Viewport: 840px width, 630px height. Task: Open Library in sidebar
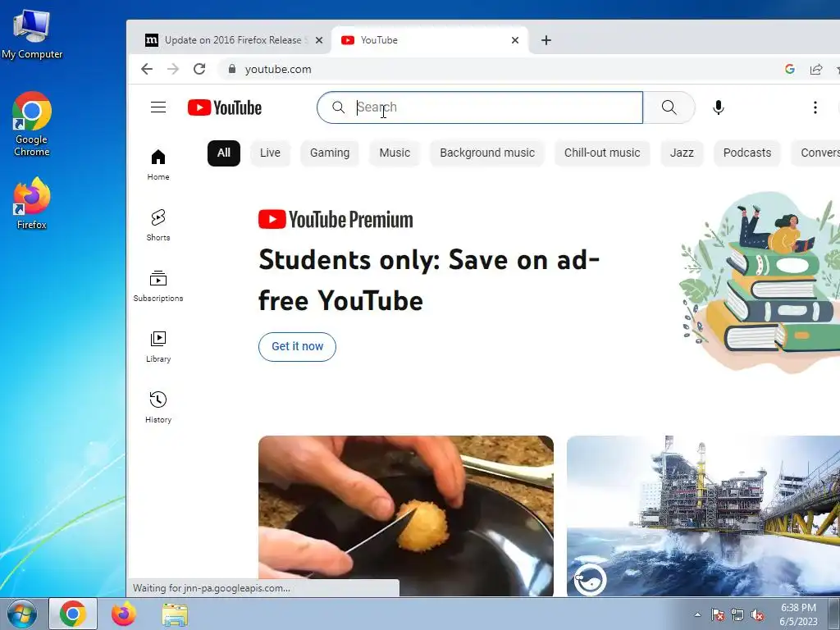tap(158, 347)
